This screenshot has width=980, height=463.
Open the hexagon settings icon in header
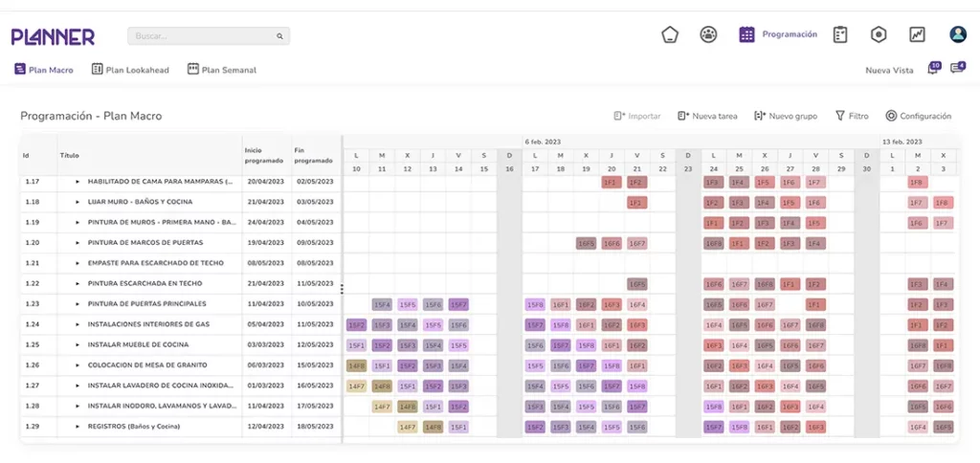coord(879,35)
